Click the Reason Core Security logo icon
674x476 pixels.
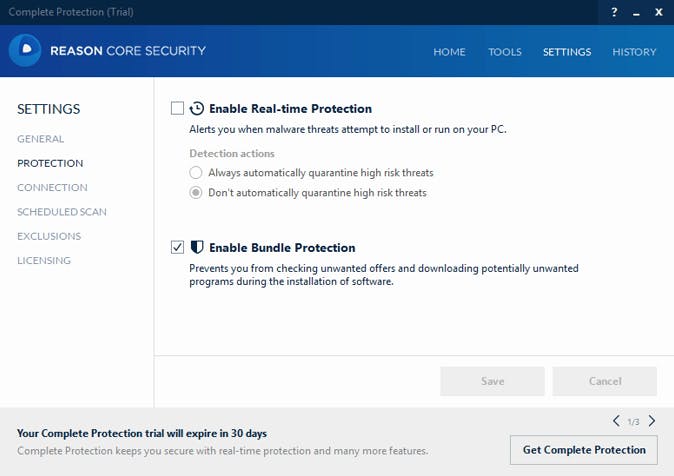point(25,51)
